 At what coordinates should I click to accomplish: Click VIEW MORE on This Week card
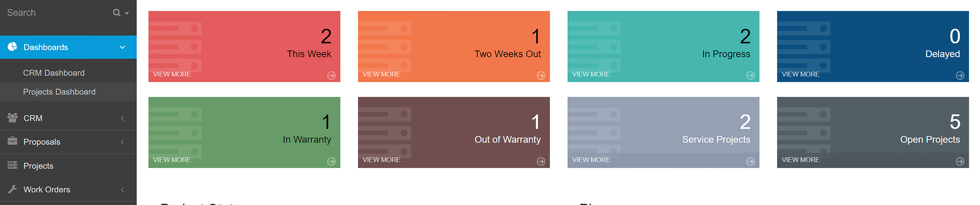[x=172, y=74]
